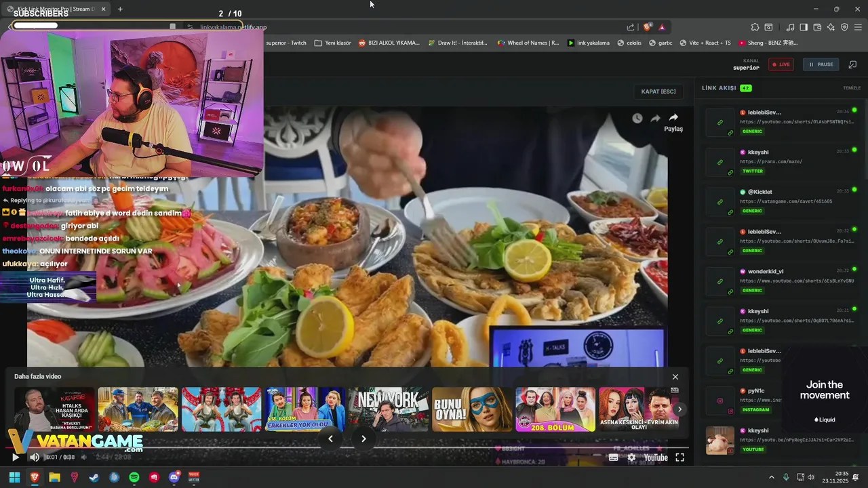Toggle the browser sidebar panel
This screenshot has width=868, height=488.
coord(804,27)
